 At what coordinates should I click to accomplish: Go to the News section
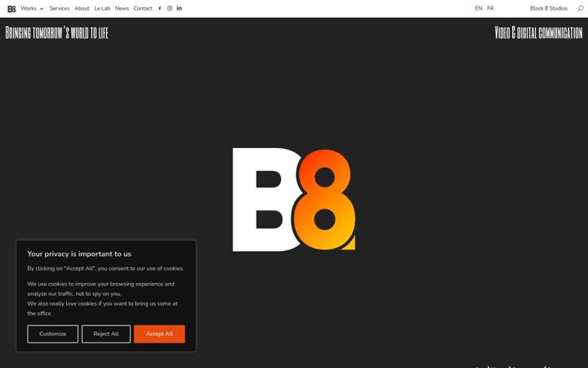pos(122,8)
